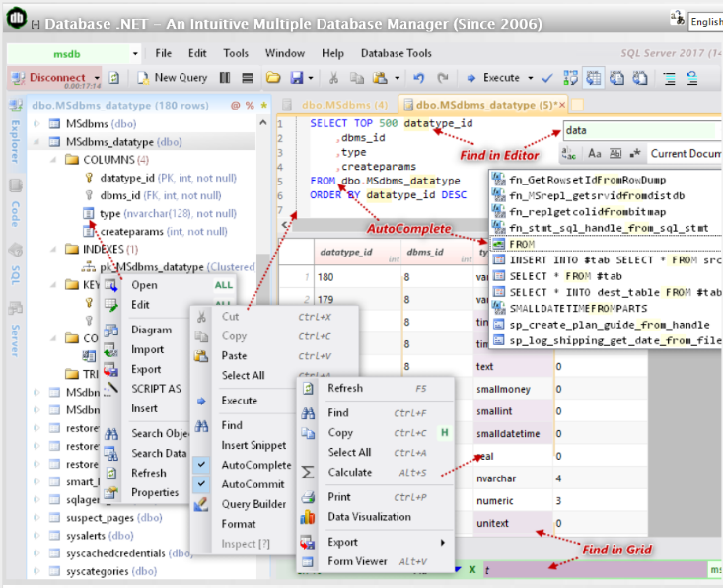Open the Edit menu
This screenshot has width=723, height=588.
coord(197,53)
